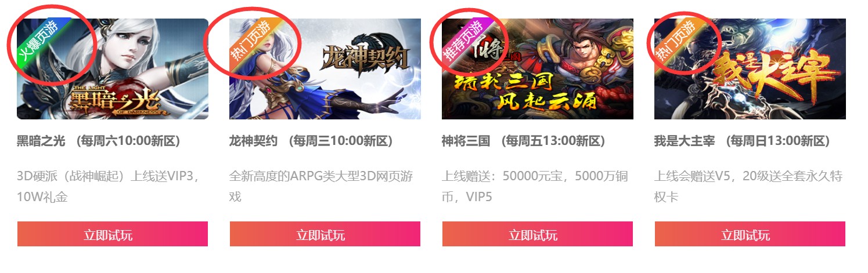Open the 龙神契约 (每周三10:00新区) title link
This screenshot has height=273, width=868.
[311, 141]
